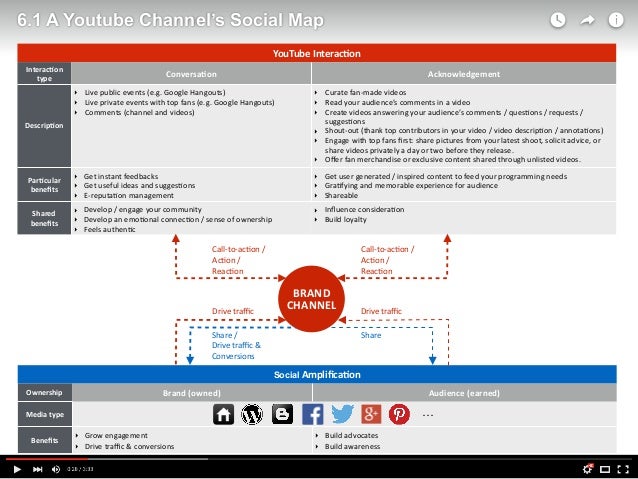The width and height of the screenshot is (638, 479).
Task: Click 'Get instant feedbacks' text
Action: [121, 176]
